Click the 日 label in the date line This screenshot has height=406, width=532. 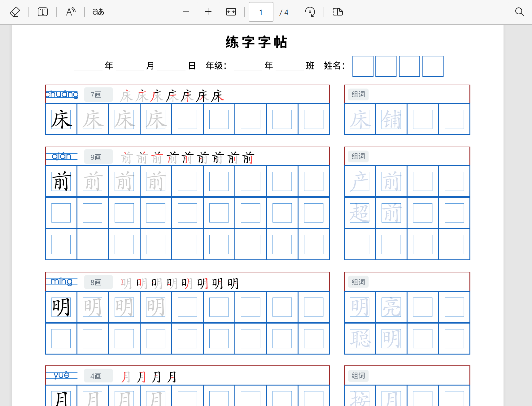click(x=192, y=66)
